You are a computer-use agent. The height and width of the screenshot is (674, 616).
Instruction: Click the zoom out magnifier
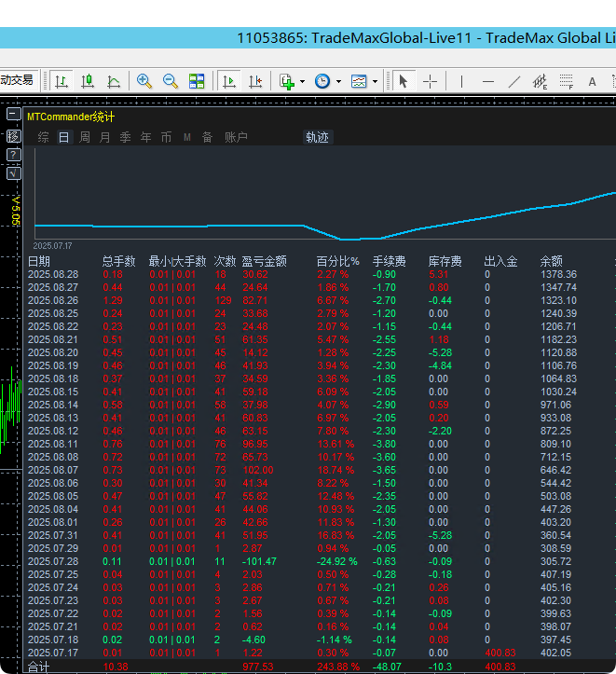coord(171,81)
